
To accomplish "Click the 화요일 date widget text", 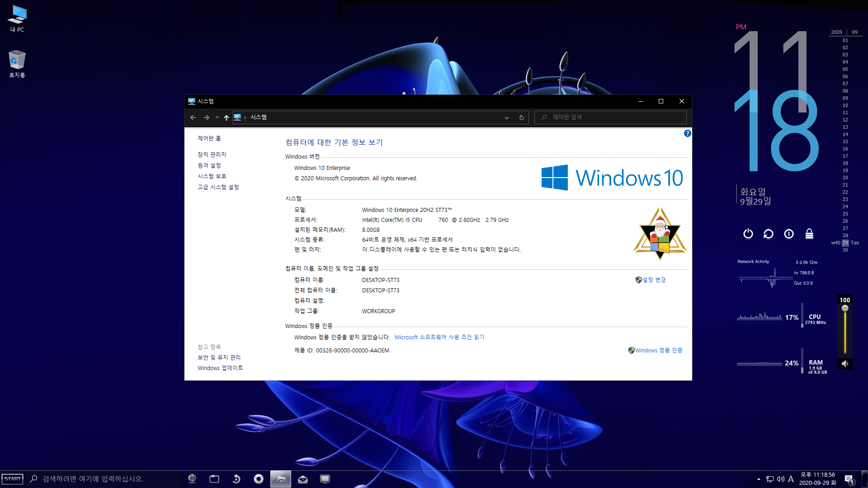I will pyautogui.click(x=753, y=192).
